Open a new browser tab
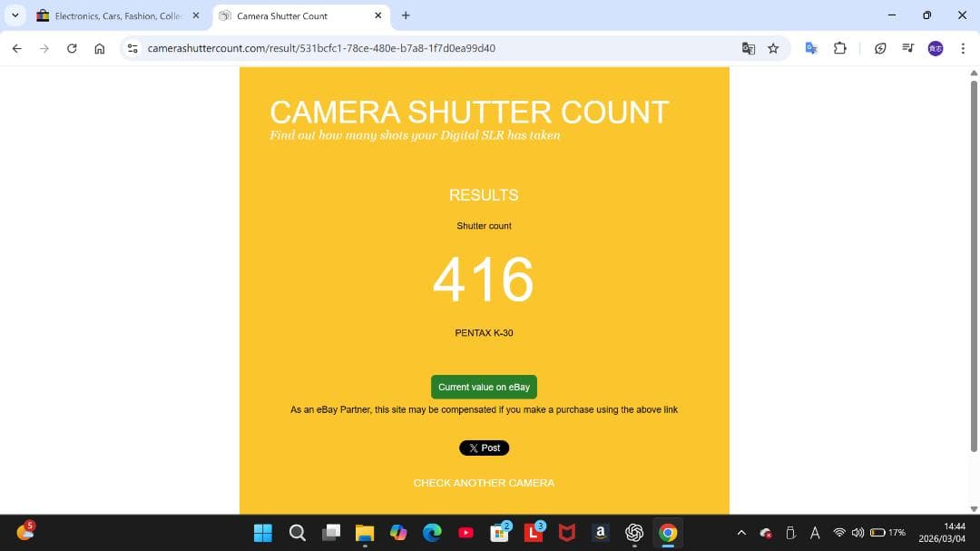Image resolution: width=980 pixels, height=551 pixels. [x=406, y=15]
